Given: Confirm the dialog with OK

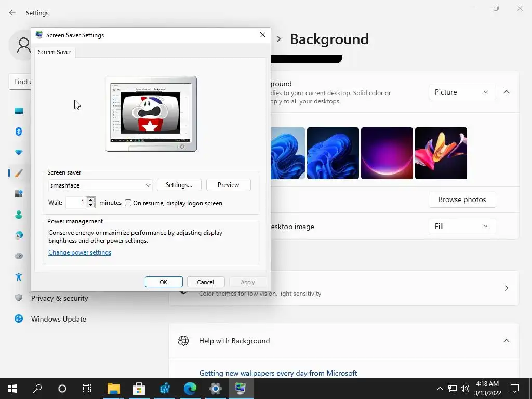Looking at the screenshot, I should (x=164, y=282).
